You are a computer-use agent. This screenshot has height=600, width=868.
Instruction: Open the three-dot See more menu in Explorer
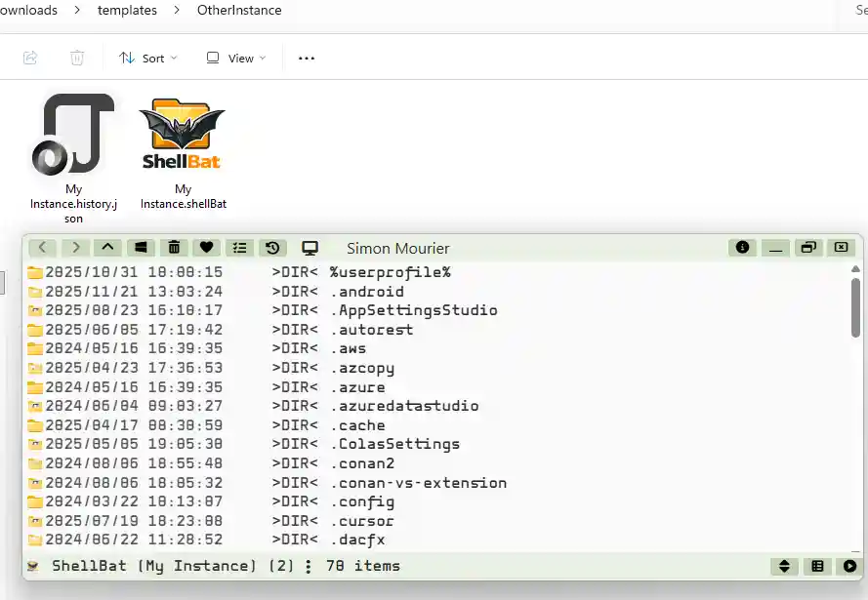click(307, 59)
